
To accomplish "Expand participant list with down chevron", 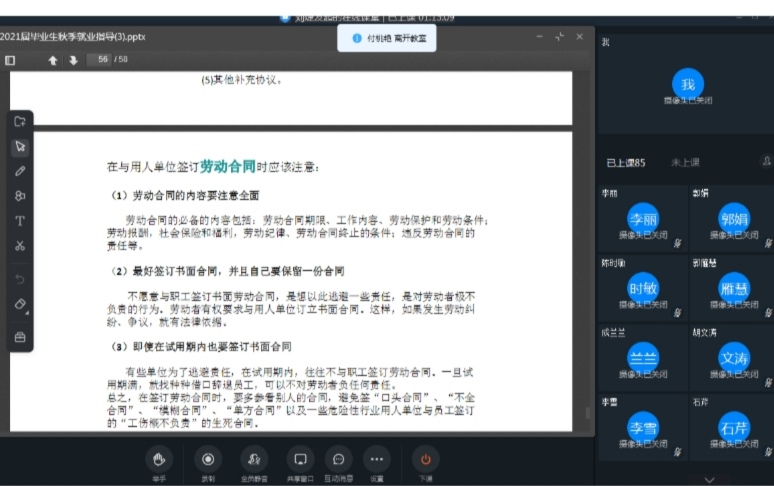I will (x=709, y=479).
